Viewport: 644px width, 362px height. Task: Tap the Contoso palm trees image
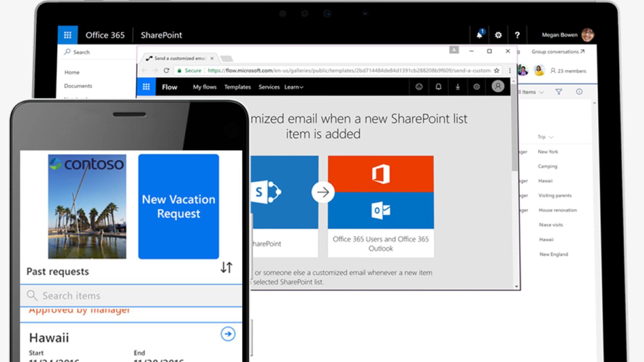click(x=87, y=206)
